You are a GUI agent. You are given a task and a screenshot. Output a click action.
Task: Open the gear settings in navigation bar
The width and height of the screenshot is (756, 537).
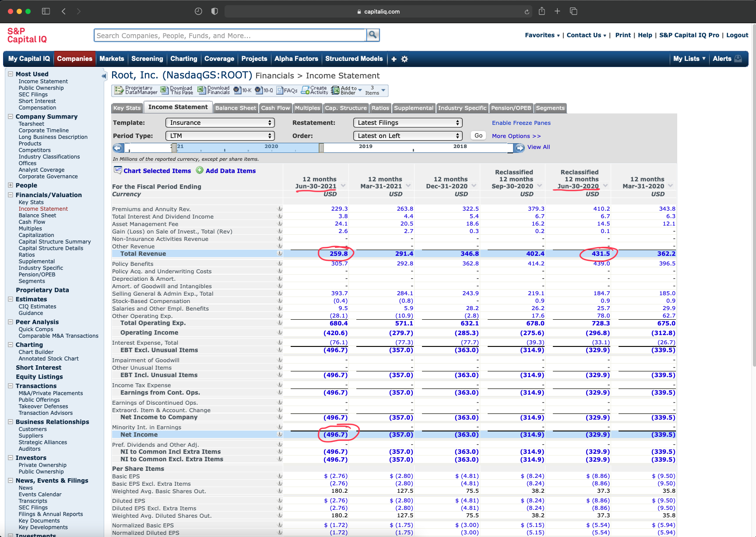[x=404, y=59]
